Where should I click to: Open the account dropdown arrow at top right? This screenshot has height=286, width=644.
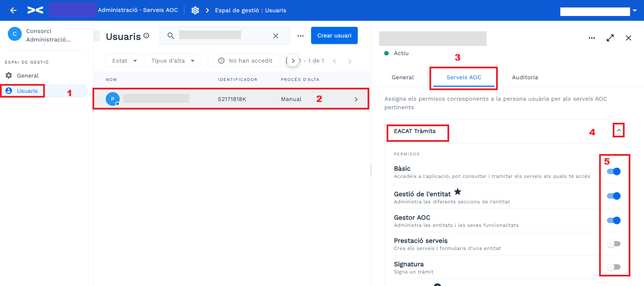pyautogui.click(x=635, y=11)
